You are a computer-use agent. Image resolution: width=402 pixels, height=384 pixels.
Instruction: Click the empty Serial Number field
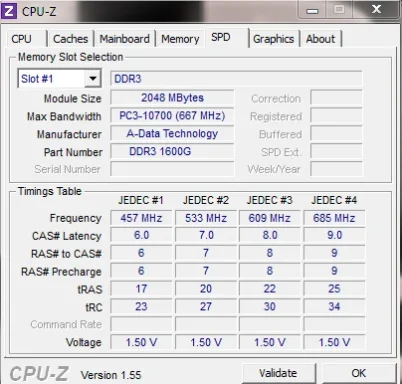click(172, 169)
